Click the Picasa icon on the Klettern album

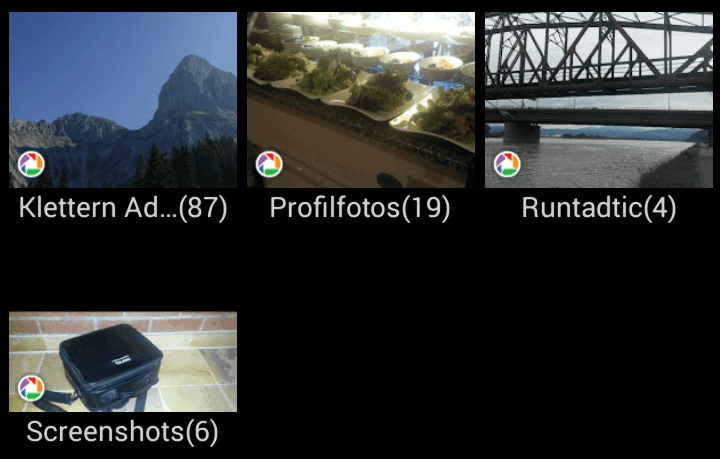click(31, 164)
